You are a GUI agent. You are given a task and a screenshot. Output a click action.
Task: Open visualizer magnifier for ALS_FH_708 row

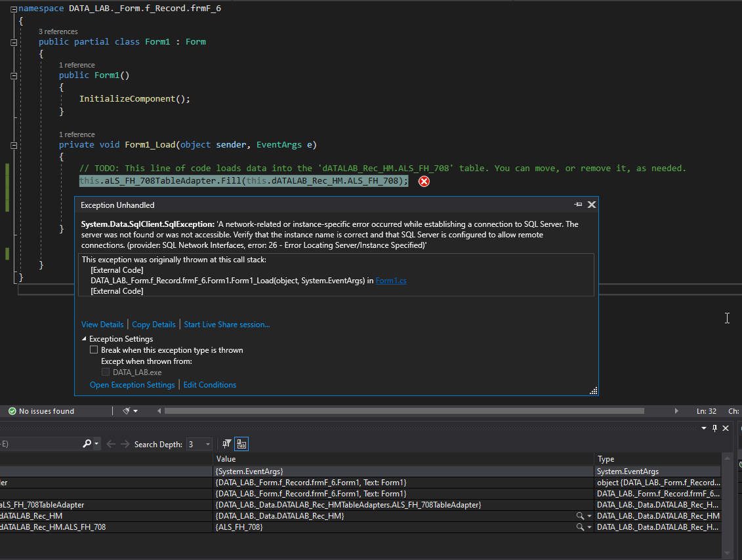tap(580, 527)
